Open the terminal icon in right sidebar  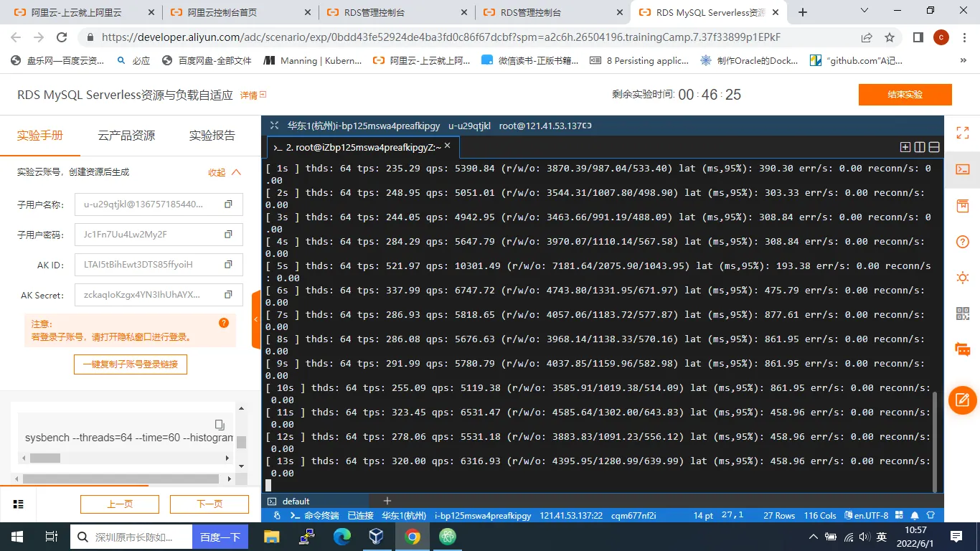pos(963,169)
